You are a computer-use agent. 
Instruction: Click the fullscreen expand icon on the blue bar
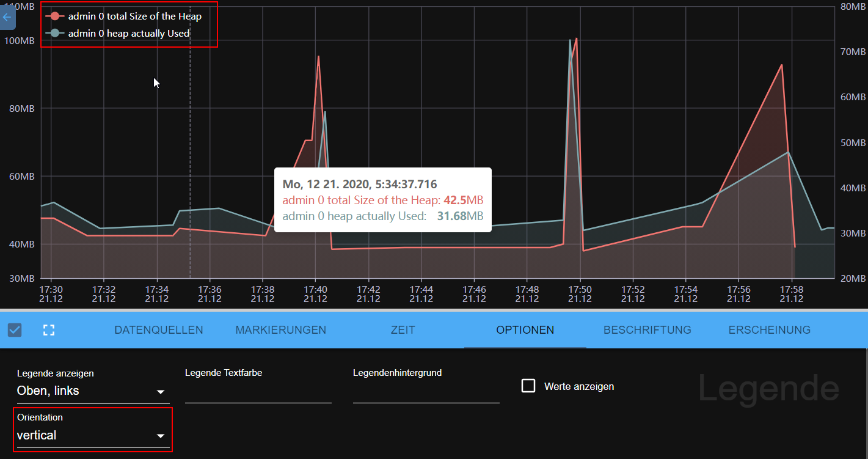click(49, 329)
